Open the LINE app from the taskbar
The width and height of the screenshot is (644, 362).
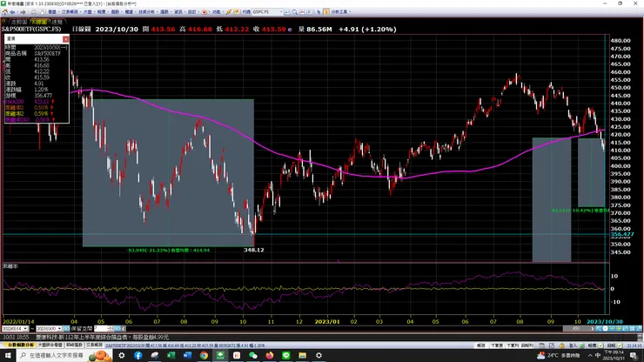(x=285, y=355)
